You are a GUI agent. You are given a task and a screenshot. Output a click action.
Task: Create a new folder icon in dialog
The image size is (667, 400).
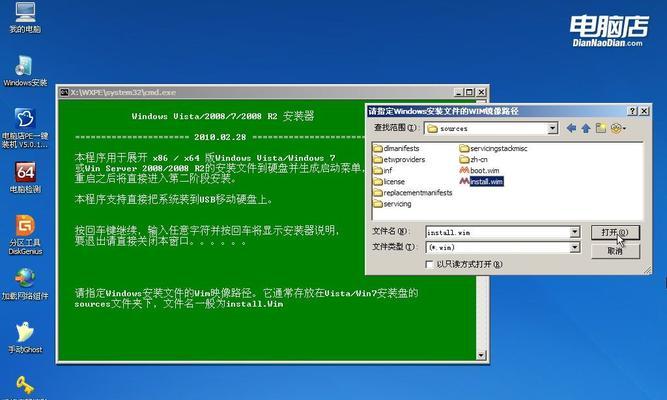(601, 128)
